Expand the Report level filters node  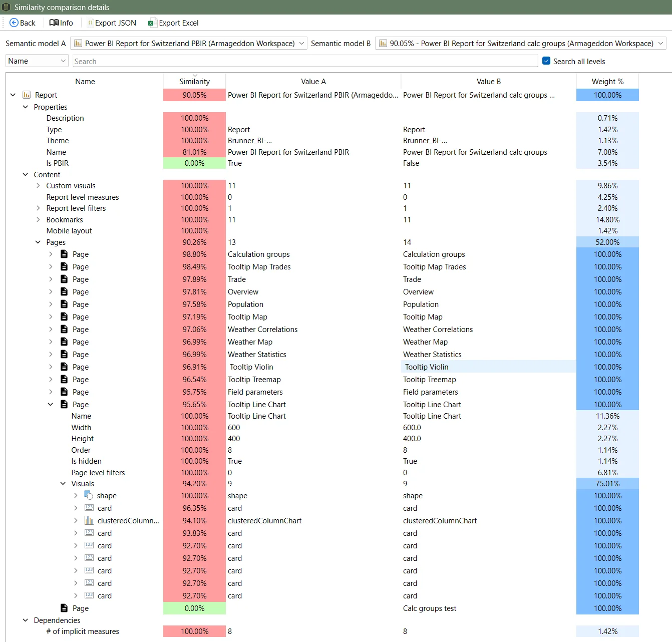click(38, 208)
